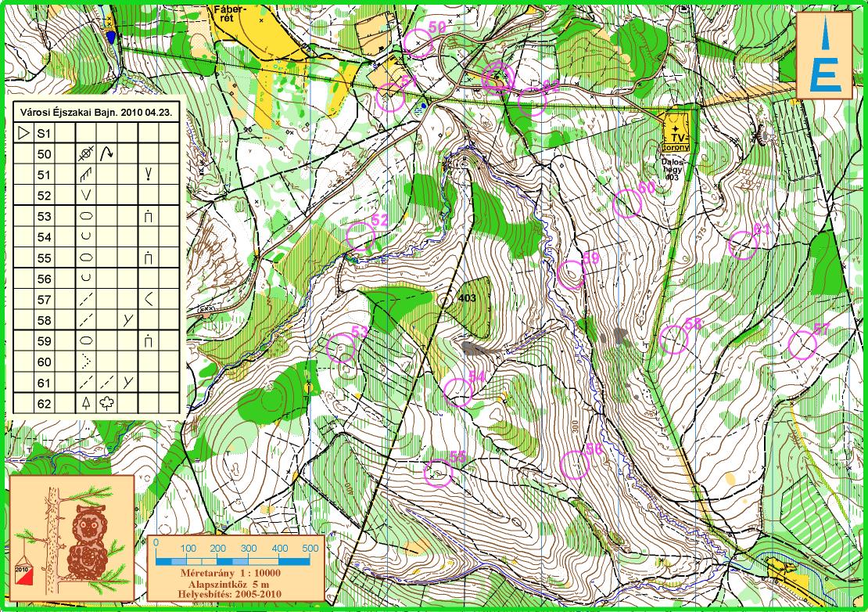
Task: Select the number 56 in the control table
Action: [x=45, y=279]
